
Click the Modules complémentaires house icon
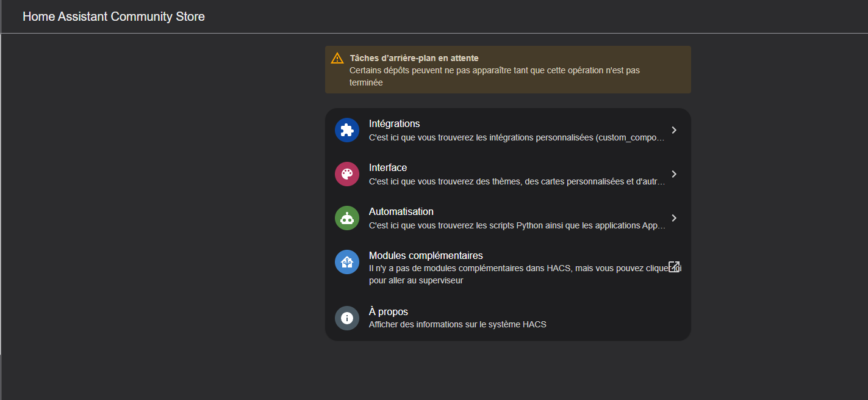point(346,262)
